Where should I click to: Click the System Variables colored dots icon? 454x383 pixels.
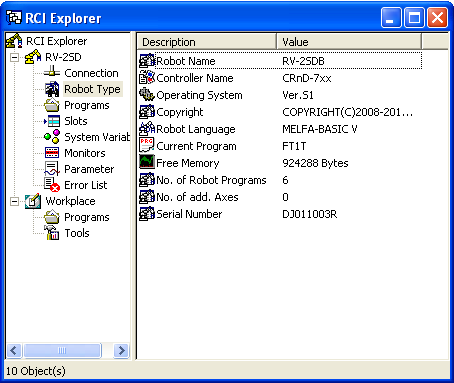[x=52, y=137]
